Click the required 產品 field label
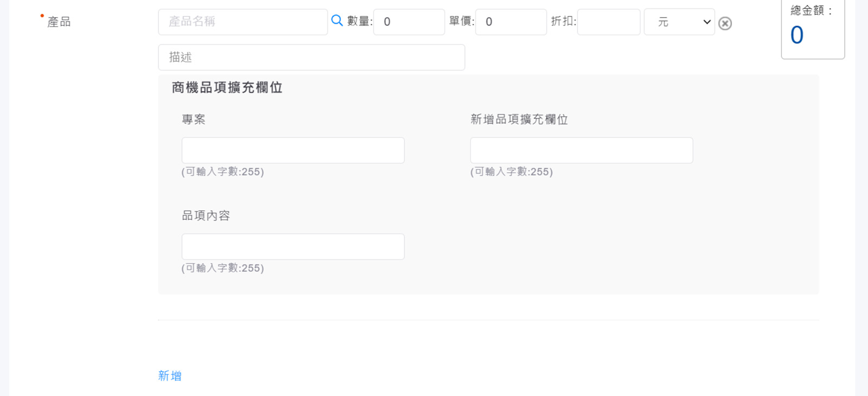 (59, 22)
